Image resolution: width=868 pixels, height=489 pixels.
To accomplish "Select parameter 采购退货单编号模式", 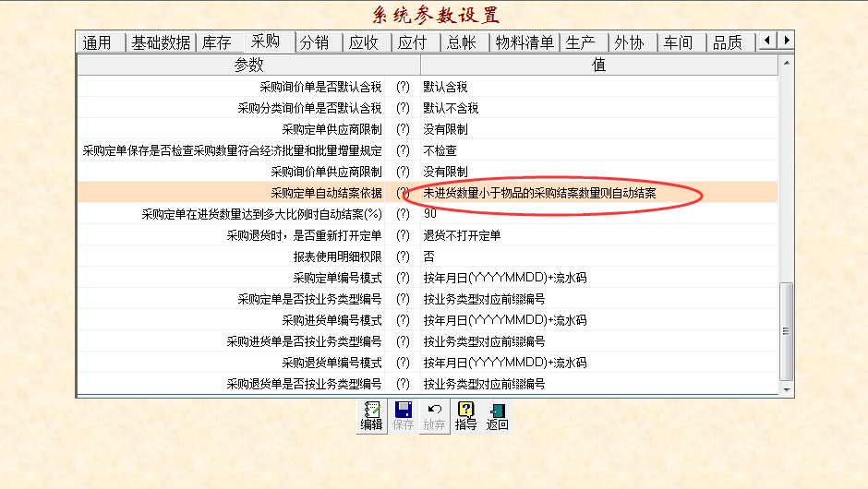I will pyautogui.click(x=332, y=363).
